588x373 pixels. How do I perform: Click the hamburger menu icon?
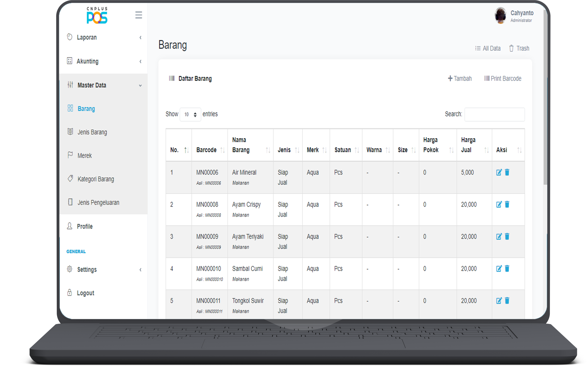(138, 15)
